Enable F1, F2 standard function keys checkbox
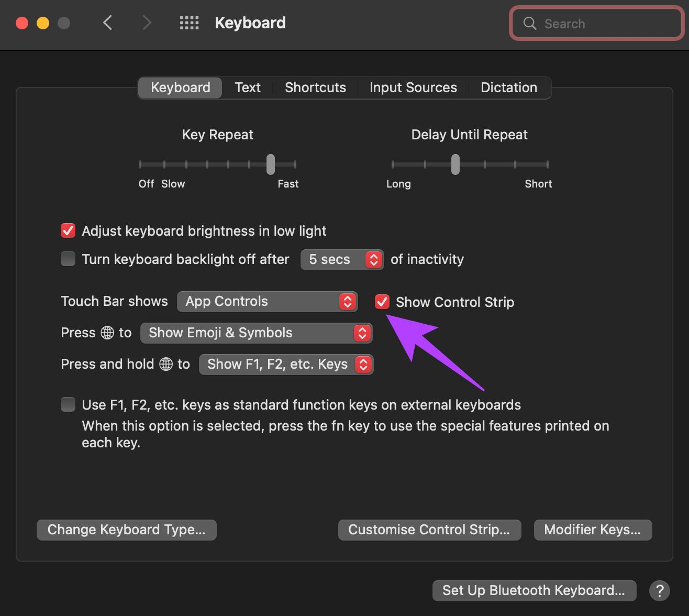The height and width of the screenshot is (616, 689). (x=68, y=405)
